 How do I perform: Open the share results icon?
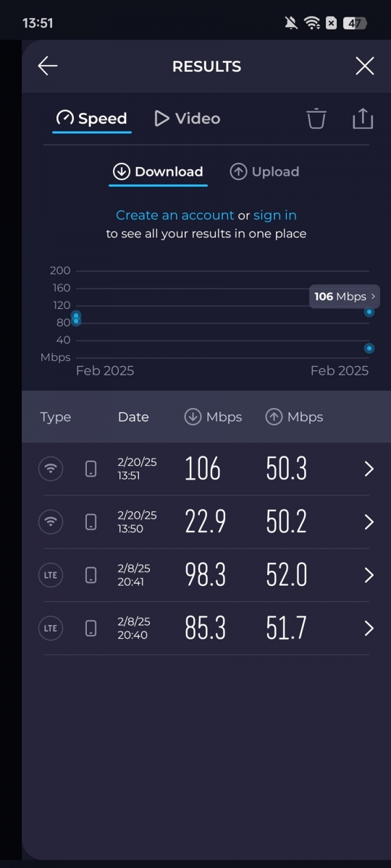363,119
